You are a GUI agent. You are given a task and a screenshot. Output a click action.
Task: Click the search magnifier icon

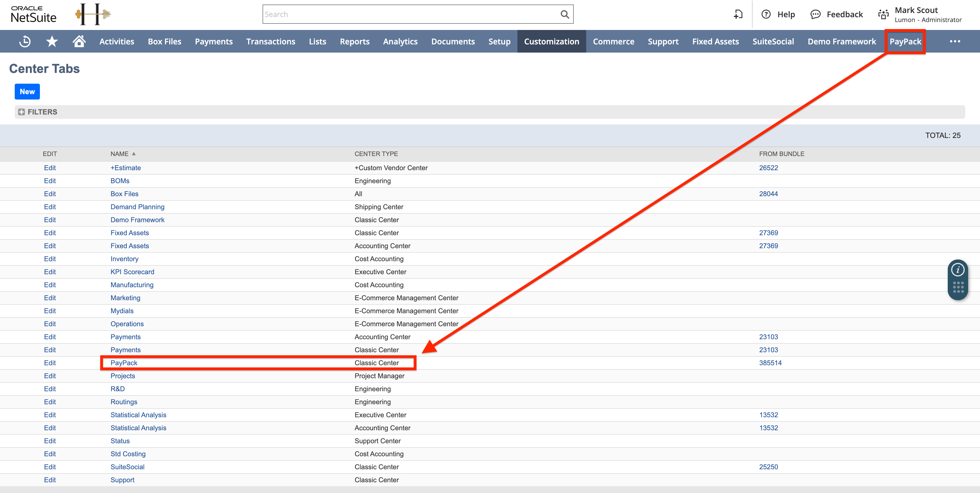[x=565, y=14]
